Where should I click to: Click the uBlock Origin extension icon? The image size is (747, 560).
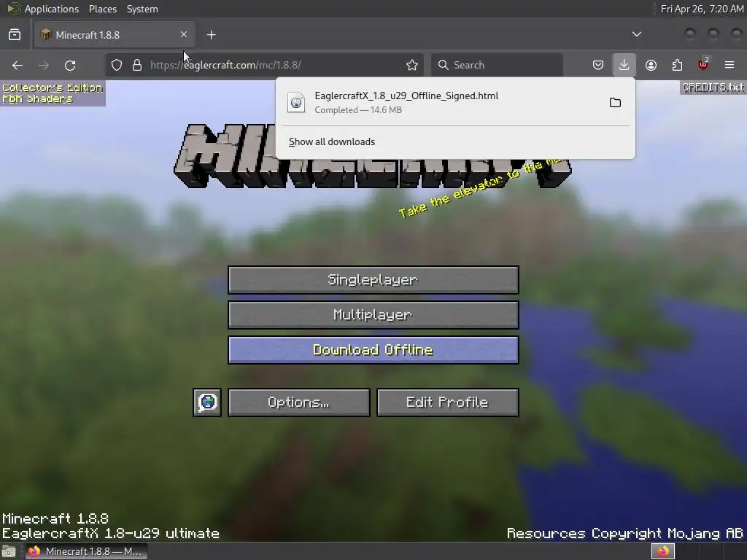pos(703,64)
